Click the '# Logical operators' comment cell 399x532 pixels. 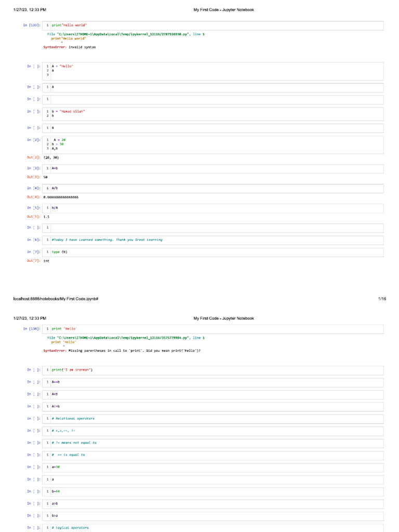212,528
